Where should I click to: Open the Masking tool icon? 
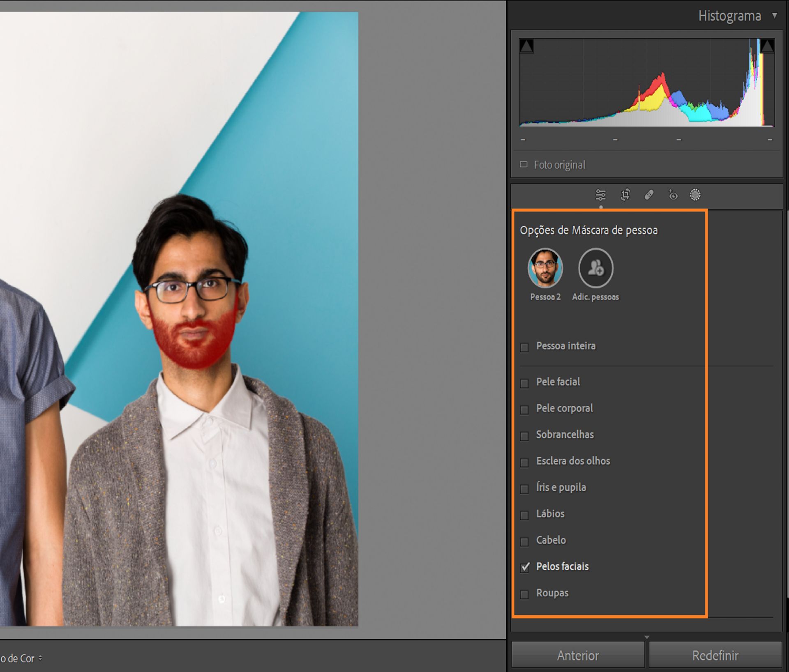pyautogui.click(x=695, y=195)
